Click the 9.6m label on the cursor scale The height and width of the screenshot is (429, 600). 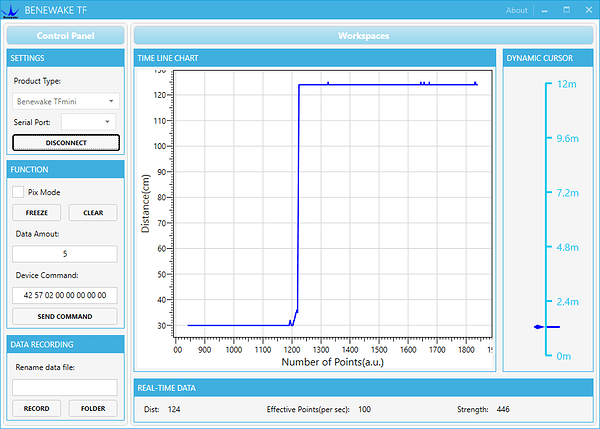(567, 139)
